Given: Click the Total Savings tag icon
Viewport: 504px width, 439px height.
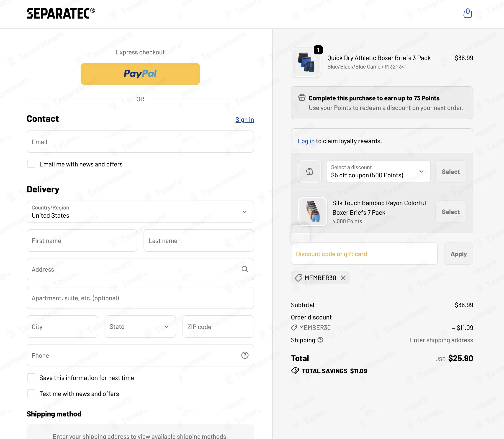Looking at the screenshot, I should 295,371.
